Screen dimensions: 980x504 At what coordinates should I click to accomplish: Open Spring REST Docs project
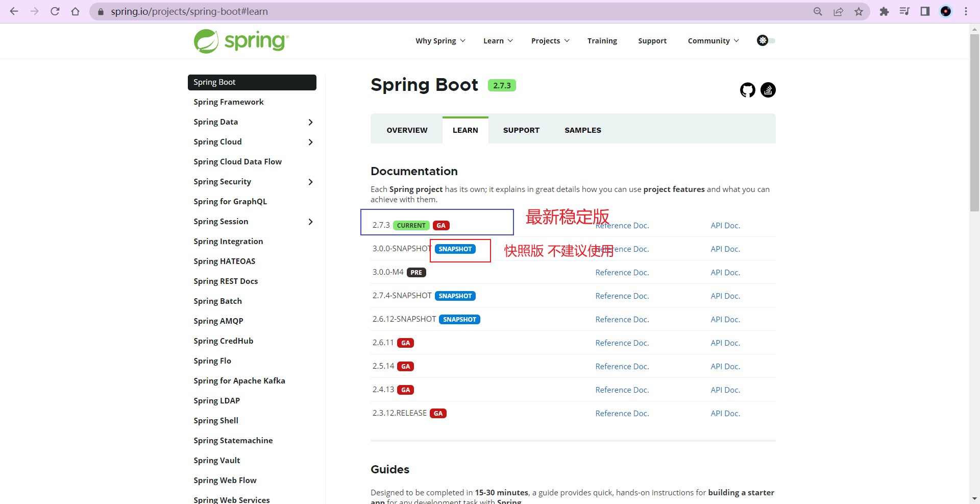[x=226, y=281]
